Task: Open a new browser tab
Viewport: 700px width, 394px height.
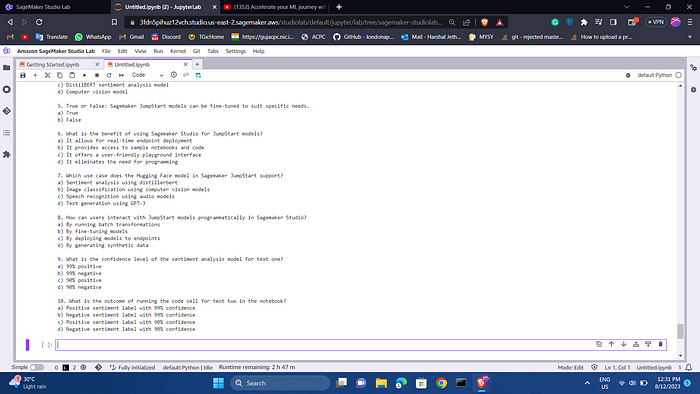Action: click(x=339, y=7)
